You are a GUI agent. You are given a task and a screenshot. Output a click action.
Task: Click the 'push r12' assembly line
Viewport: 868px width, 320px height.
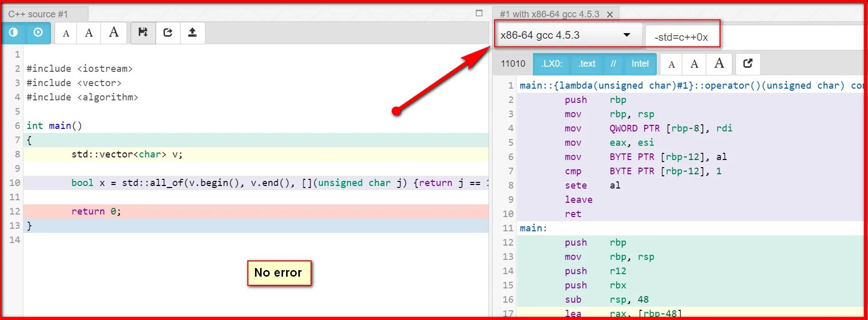point(595,271)
